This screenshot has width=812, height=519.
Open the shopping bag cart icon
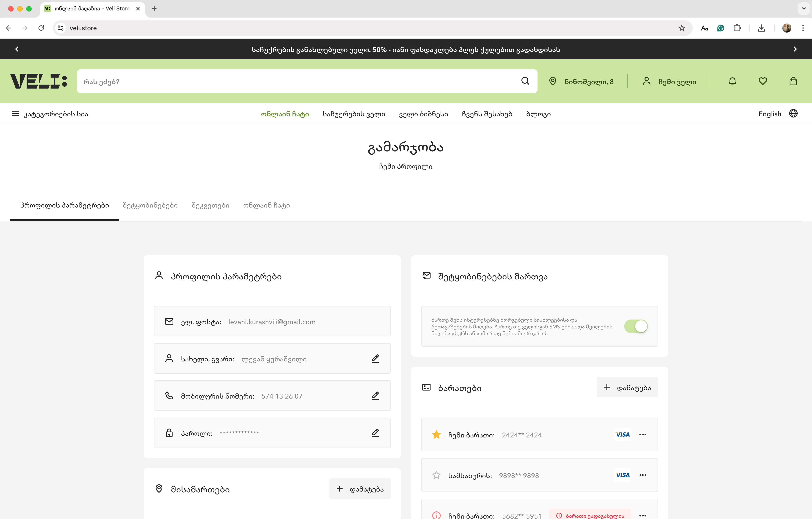(793, 81)
